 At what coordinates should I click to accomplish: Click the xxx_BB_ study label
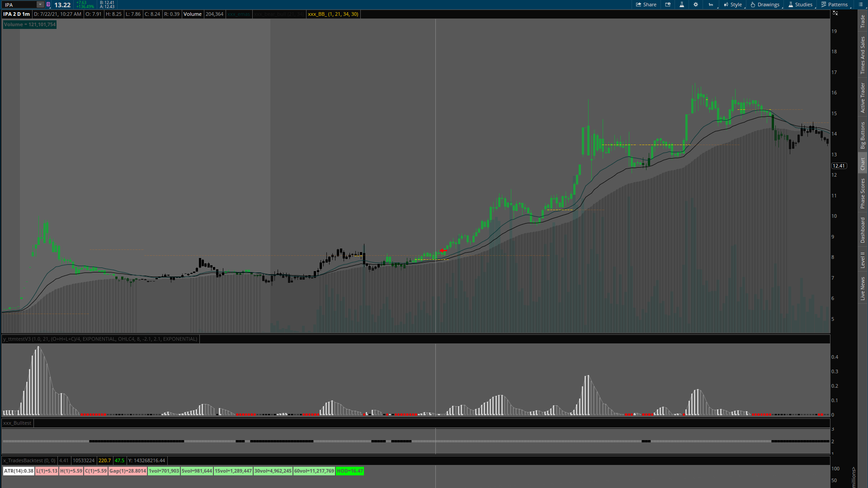tap(333, 14)
